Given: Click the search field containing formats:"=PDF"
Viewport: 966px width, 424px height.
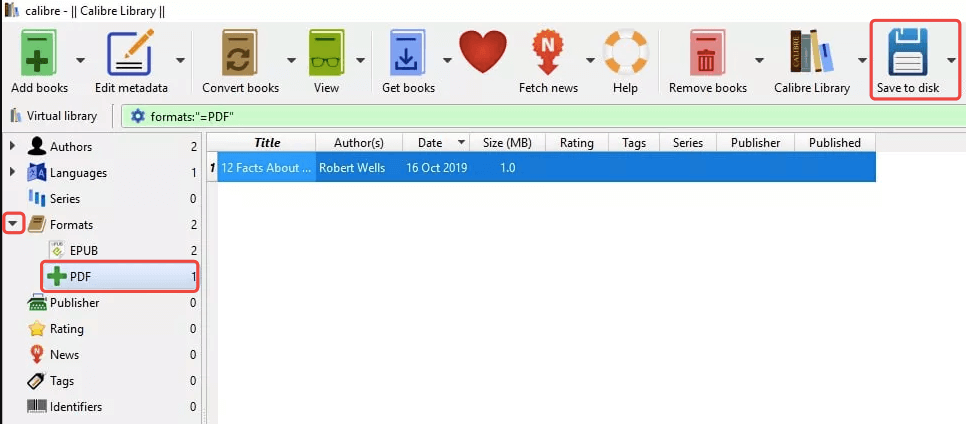Looking at the screenshot, I should [540, 116].
